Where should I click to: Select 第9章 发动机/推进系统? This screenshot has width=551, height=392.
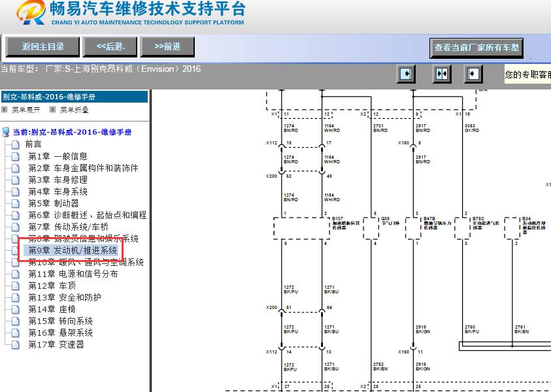73,250
